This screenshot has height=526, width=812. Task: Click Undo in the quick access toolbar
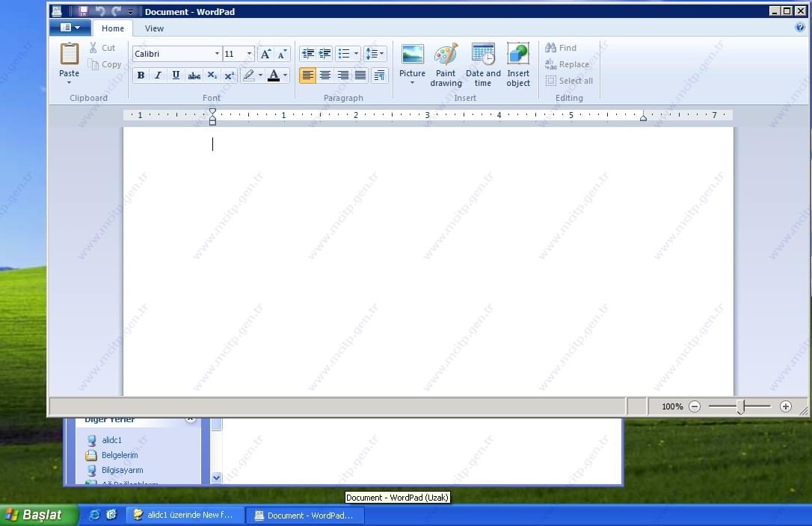99,11
